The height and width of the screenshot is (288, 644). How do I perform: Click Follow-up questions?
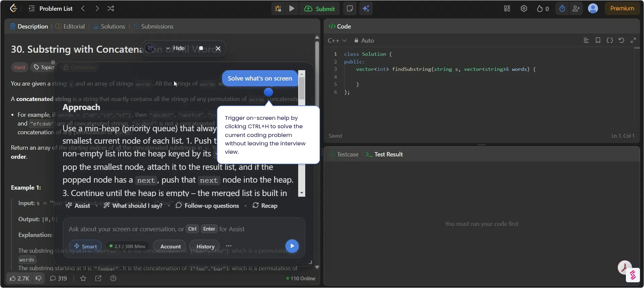coord(207,205)
